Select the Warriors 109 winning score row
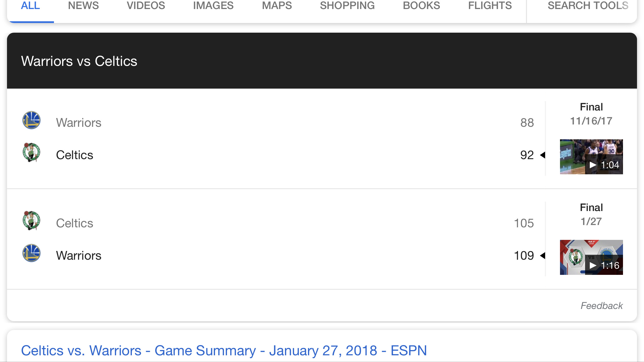The image size is (644, 362). click(x=277, y=256)
